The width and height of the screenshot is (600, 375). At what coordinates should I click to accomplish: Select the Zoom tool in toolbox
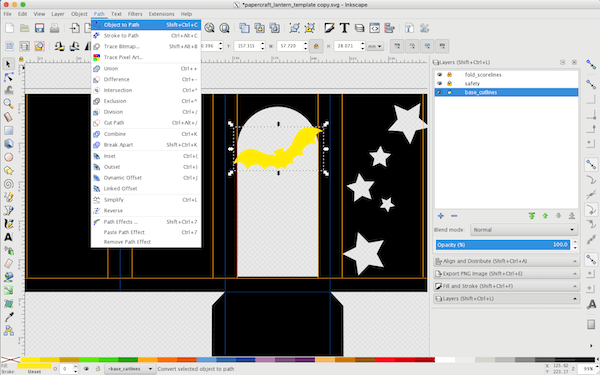tap(8, 104)
